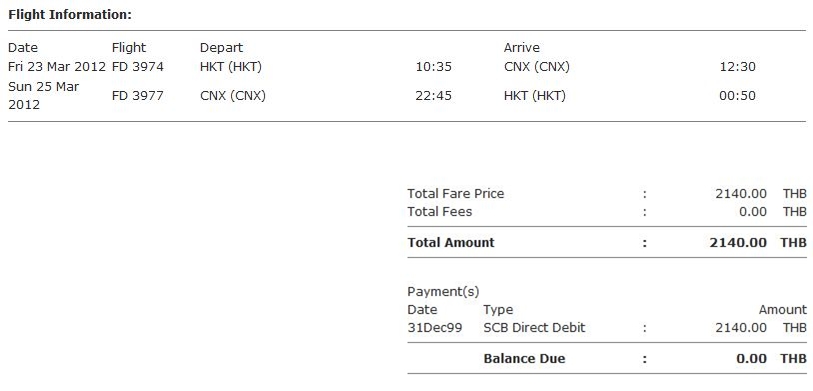Click the Flight Information heading
This screenshot has width=813, height=391.
(70, 15)
